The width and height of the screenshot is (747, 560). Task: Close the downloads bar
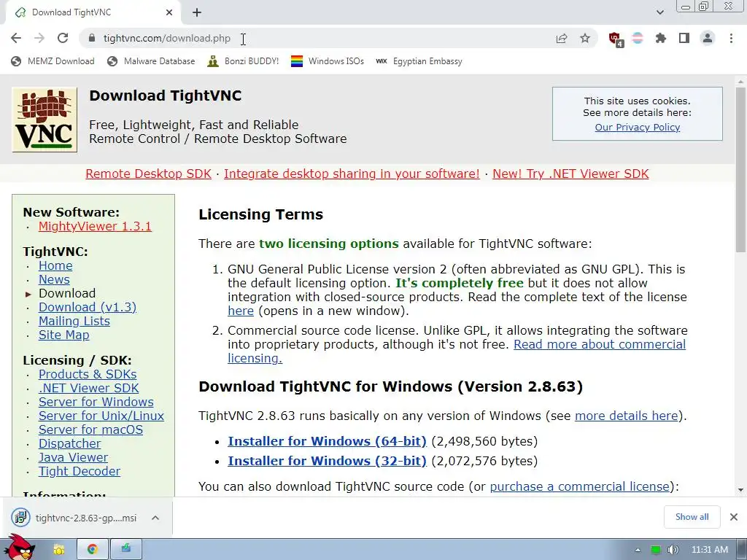(734, 517)
